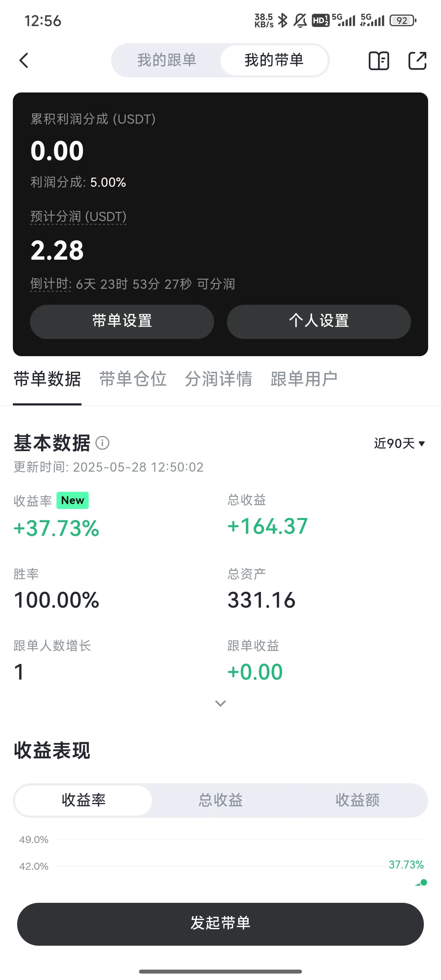Select 总收益 chart mode

click(220, 800)
